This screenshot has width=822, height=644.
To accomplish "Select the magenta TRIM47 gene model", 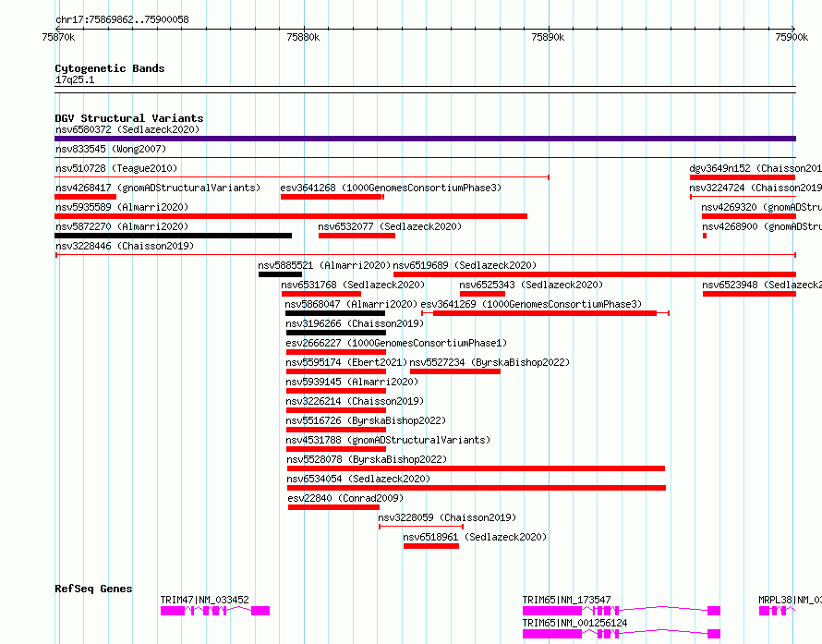I will (x=215, y=611).
